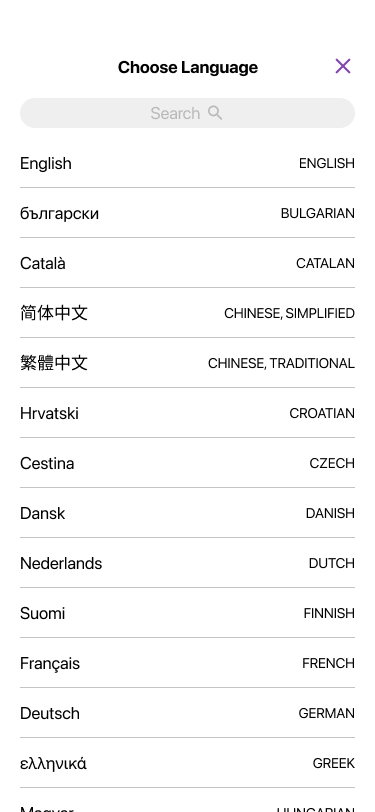This screenshot has width=375, height=812.
Task: Pick 简体中文 Simplified Chinese
Action: 188,313
